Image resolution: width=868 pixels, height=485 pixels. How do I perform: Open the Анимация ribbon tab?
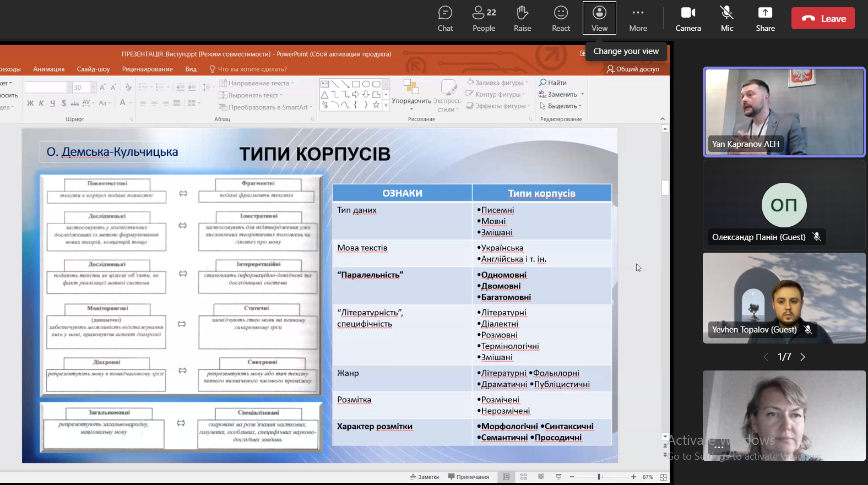click(48, 69)
